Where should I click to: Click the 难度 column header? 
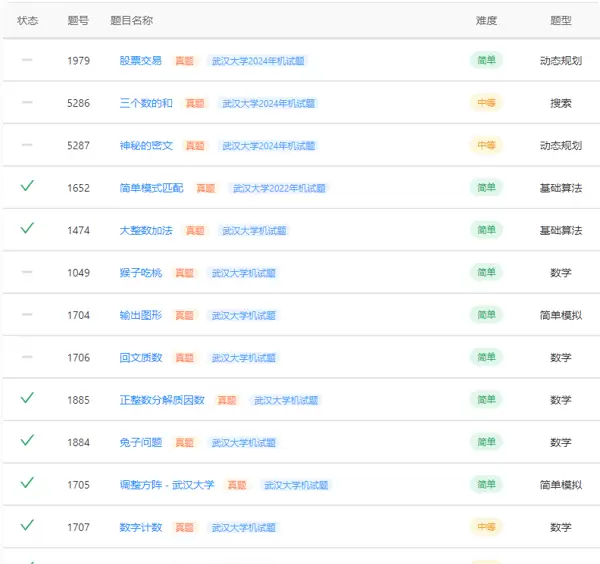pos(486,20)
